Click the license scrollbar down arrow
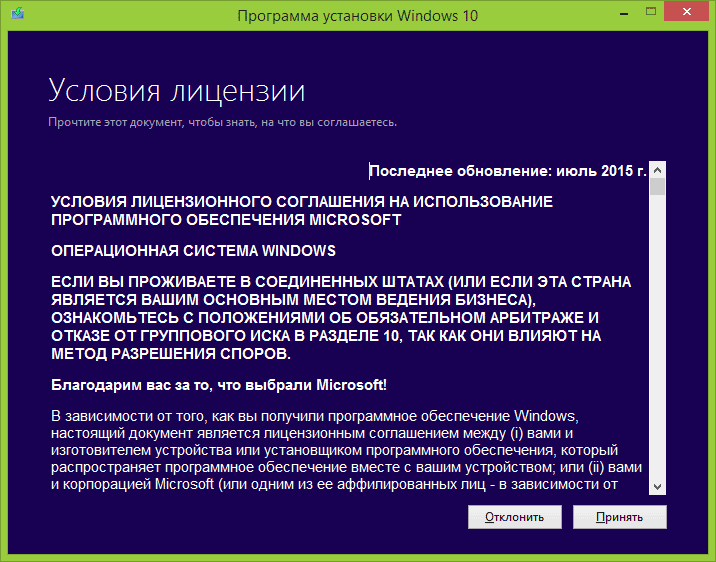Image resolution: width=716 pixels, height=562 pixels. pyautogui.click(x=657, y=486)
